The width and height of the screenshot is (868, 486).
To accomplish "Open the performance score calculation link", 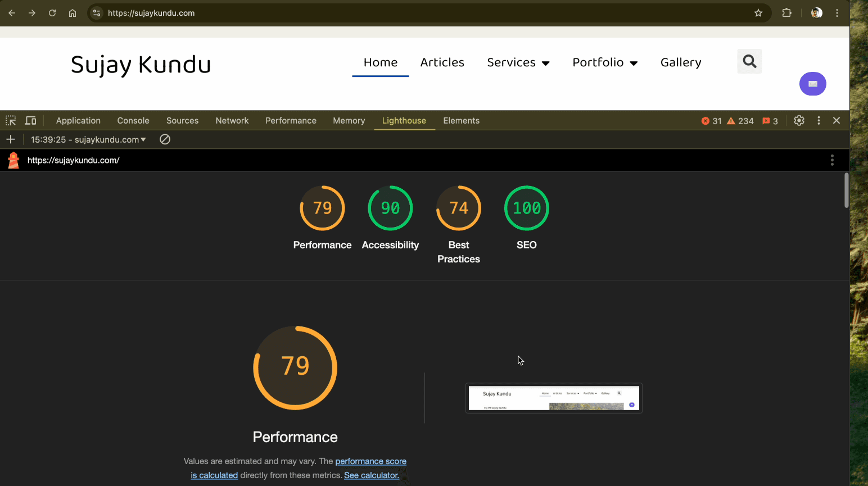I will click(x=370, y=461).
